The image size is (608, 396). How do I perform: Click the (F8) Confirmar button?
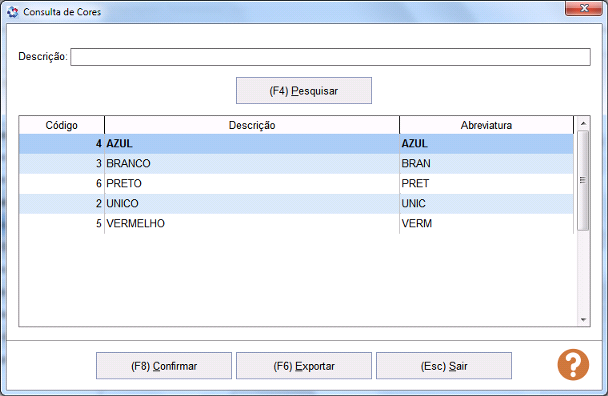(164, 366)
